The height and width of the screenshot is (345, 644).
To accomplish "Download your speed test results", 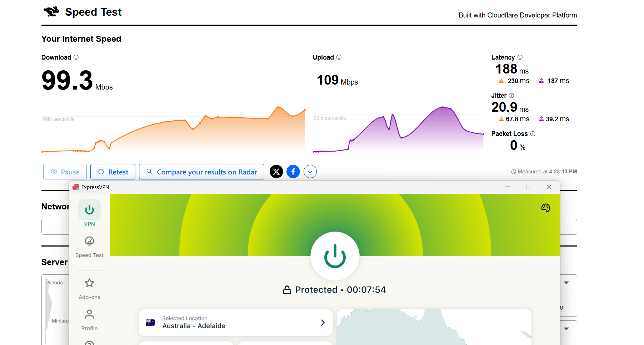I will click(x=310, y=172).
